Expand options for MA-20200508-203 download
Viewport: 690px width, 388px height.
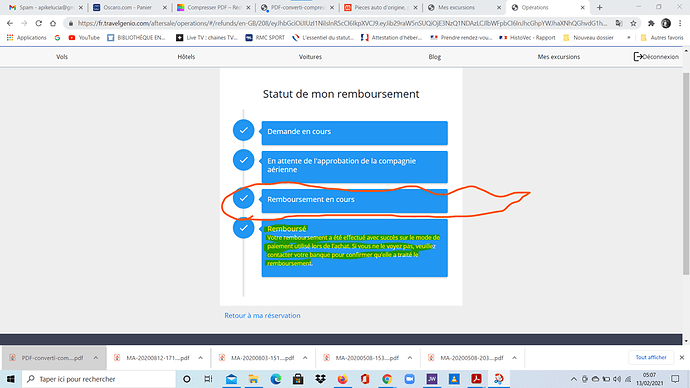pyautogui.click(x=514, y=358)
